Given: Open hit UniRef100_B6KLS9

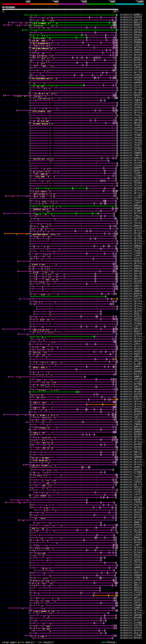Looking at the screenshot, I should point(131,22).
